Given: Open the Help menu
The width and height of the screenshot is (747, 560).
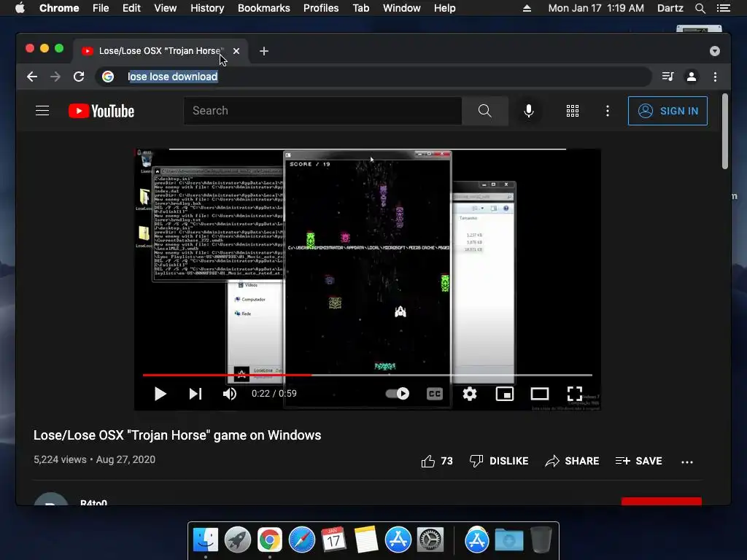Looking at the screenshot, I should click(x=444, y=8).
